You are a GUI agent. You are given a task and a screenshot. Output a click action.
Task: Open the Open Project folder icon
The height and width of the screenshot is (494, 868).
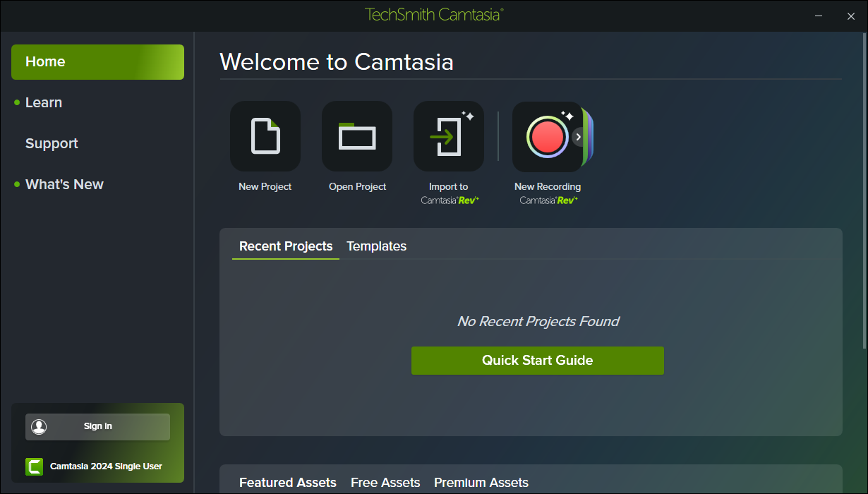coord(357,136)
